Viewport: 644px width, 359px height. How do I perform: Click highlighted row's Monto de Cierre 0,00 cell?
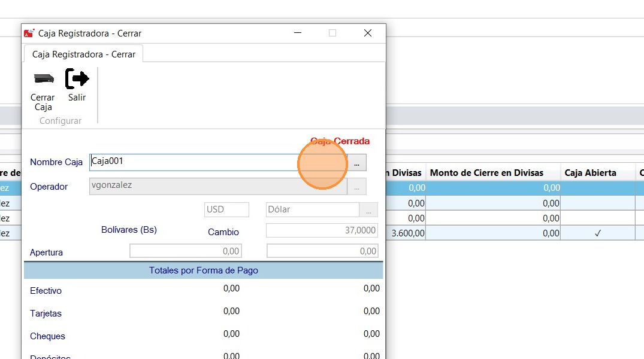pyautogui.click(x=493, y=187)
